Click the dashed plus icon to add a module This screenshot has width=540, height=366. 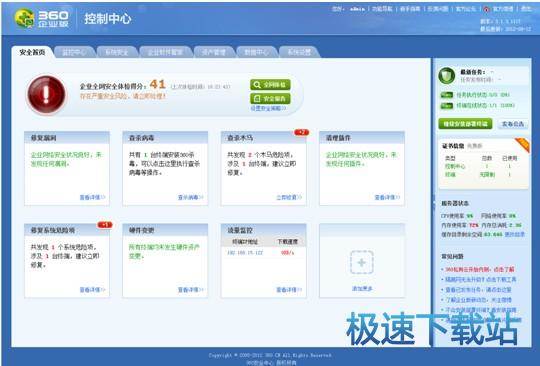coord(362,263)
